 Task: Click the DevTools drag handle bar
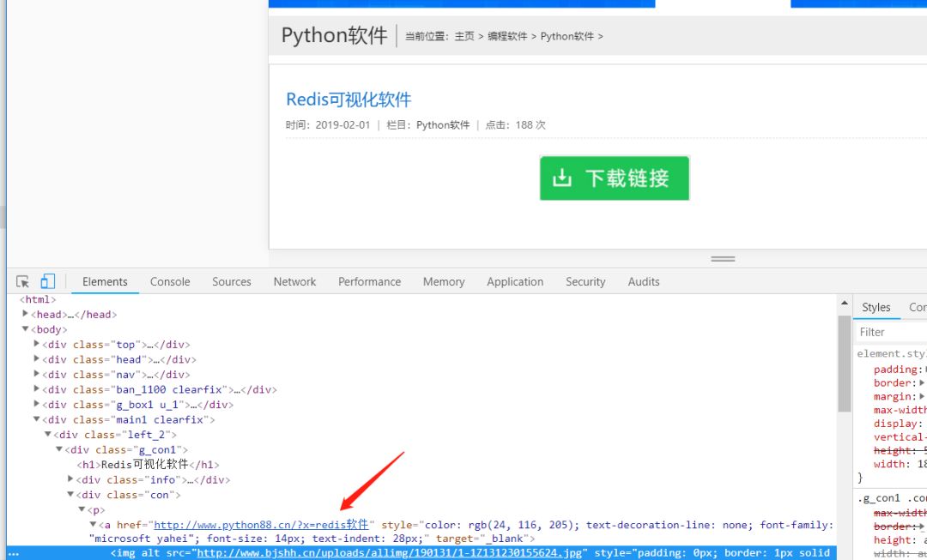[x=723, y=259]
